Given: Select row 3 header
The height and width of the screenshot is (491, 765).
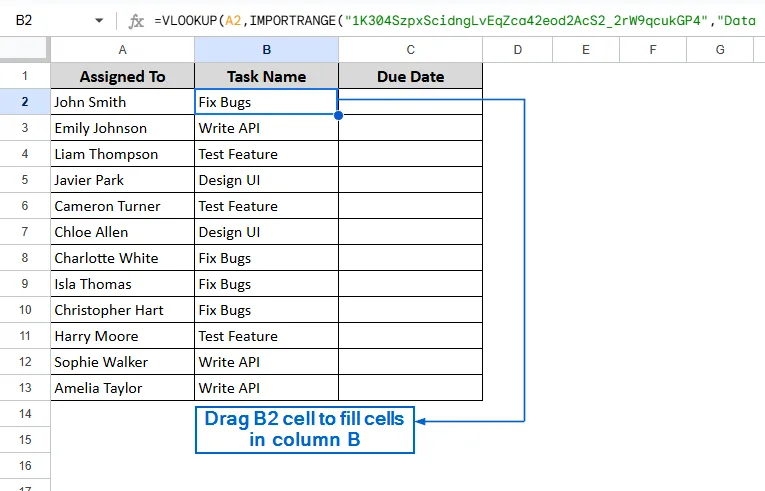Looking at the screenshot, I should (x=25, y=128).
